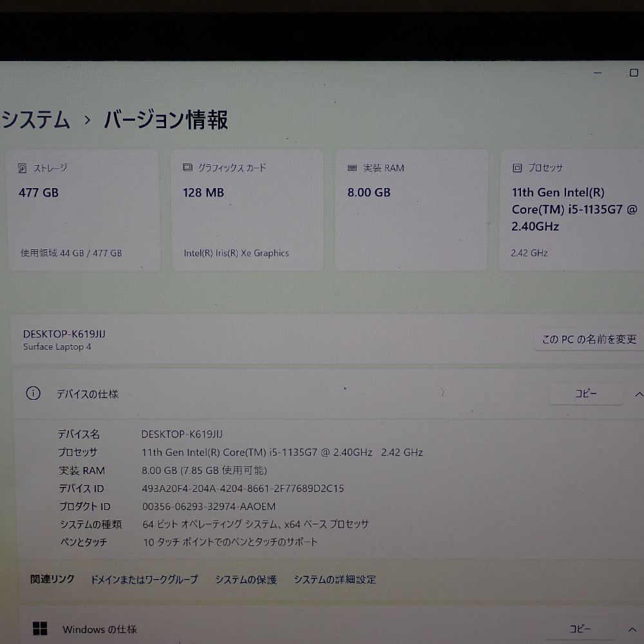
Task: Open the ストレージ 477 GB card
Action: point(83,210)
